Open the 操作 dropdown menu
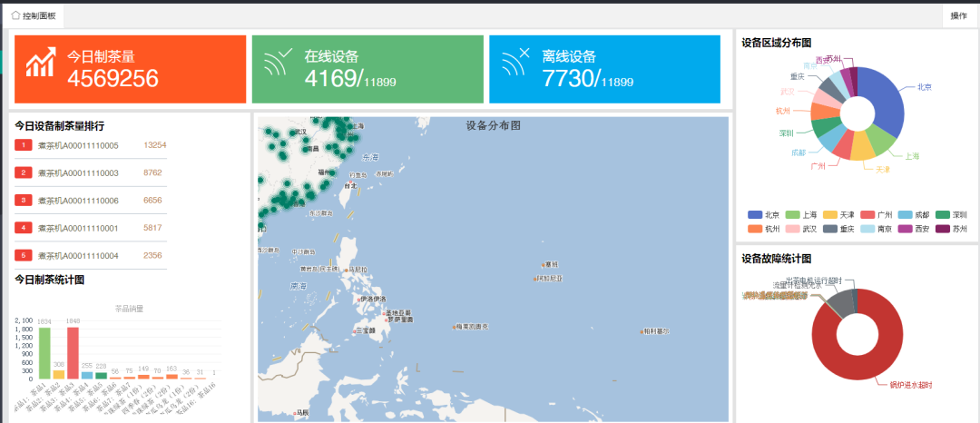 959,15
